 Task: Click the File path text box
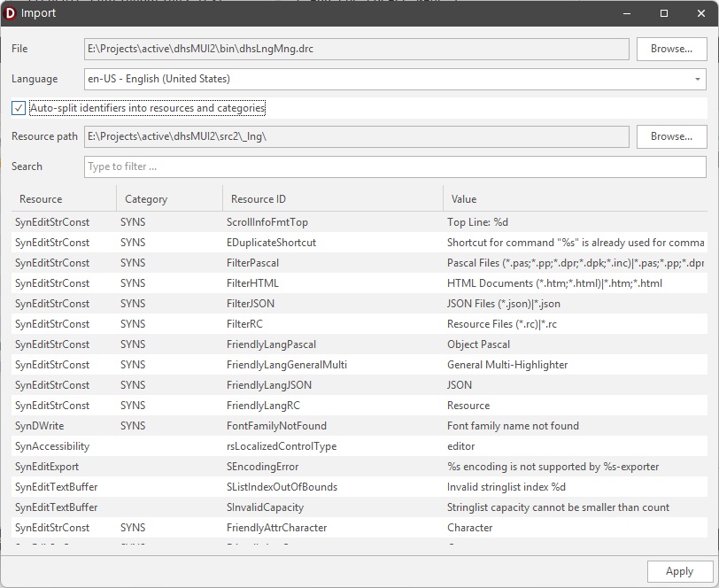(x=354, y=49)
